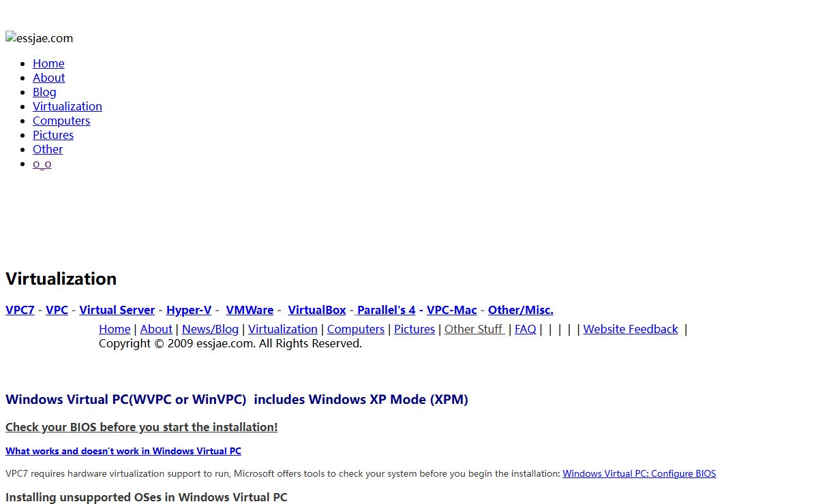Click the essjae.com logo image
The width and height of the screenshot is (818, 504).
pos(40,39)
